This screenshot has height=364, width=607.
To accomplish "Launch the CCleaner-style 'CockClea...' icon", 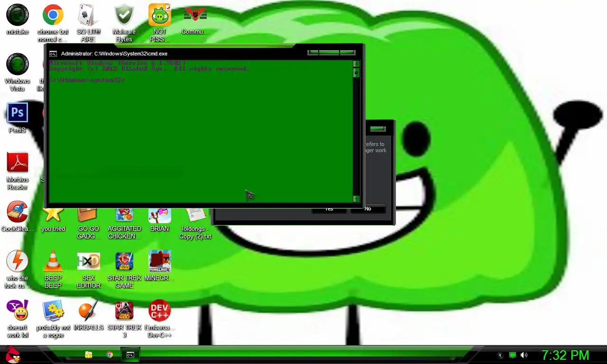I will (18, 217).
